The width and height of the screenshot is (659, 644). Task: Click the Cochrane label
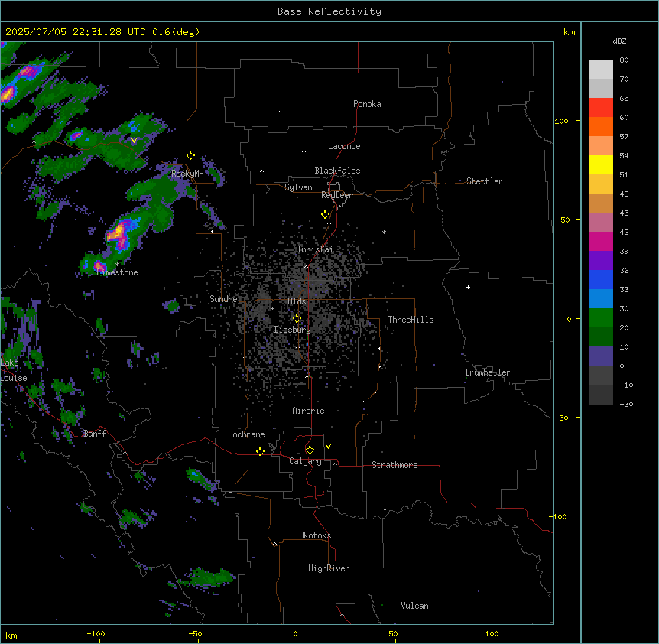tap(246, 434)
